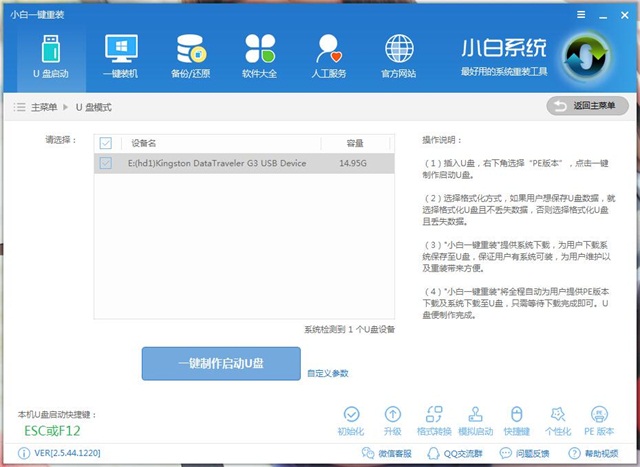
Task: Click the 14.95G capacity cell
Action: pyautogui.click(x=353, y=163)
